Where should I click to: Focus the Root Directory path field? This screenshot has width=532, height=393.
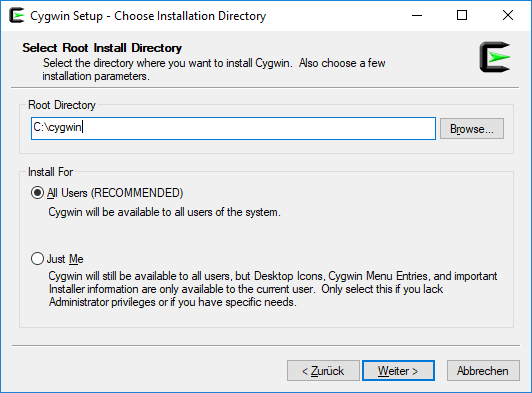click(233, 128)
